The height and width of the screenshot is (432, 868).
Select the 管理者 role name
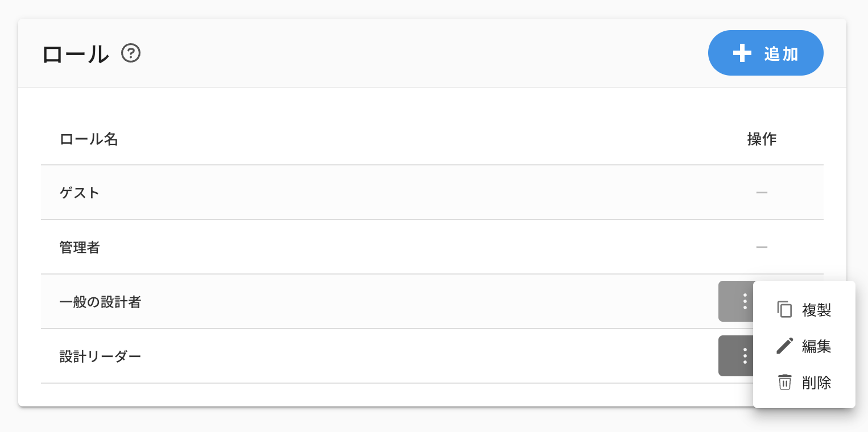point(80,247)
